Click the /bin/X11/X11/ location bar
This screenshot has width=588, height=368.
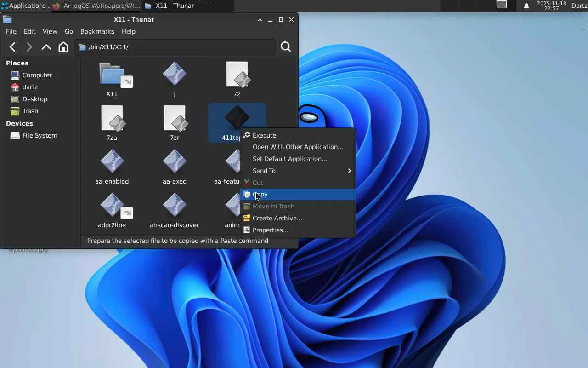pos(175,47)
